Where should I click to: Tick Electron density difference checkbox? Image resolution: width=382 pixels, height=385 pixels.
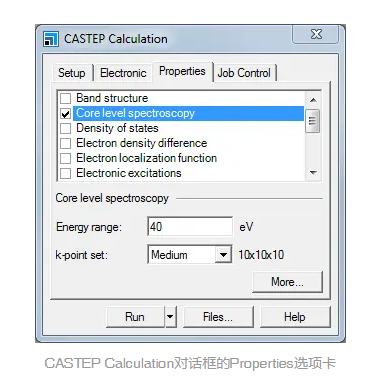65,143
